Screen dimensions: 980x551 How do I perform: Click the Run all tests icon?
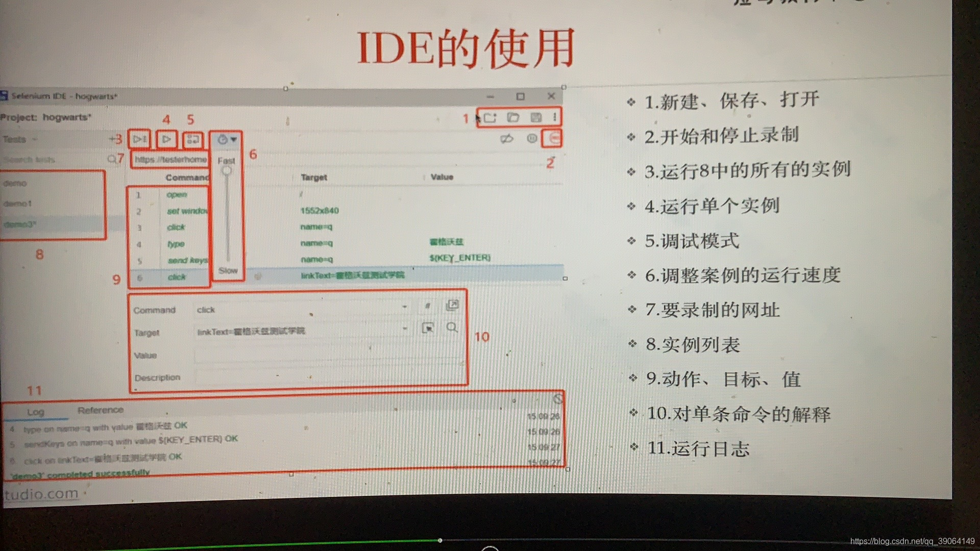[x=139, y=139]
